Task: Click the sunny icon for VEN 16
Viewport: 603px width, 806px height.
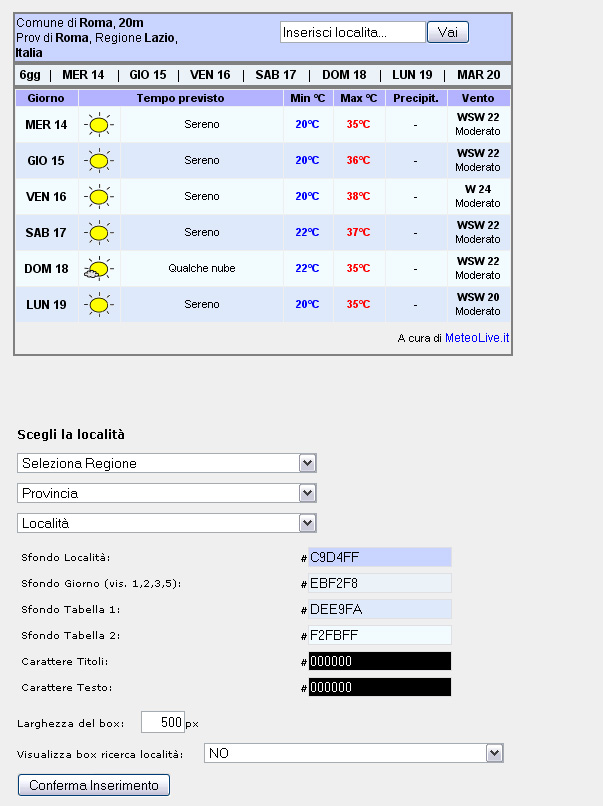Action: (99, 197)
